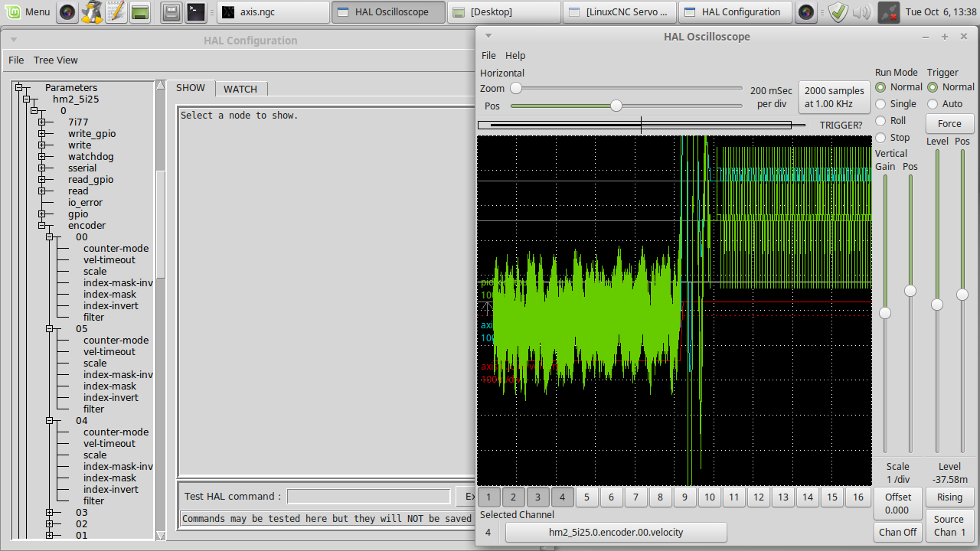Enable oscilloscope channel 16
Viewport: 980px width, 551px height.
[857, 497]
